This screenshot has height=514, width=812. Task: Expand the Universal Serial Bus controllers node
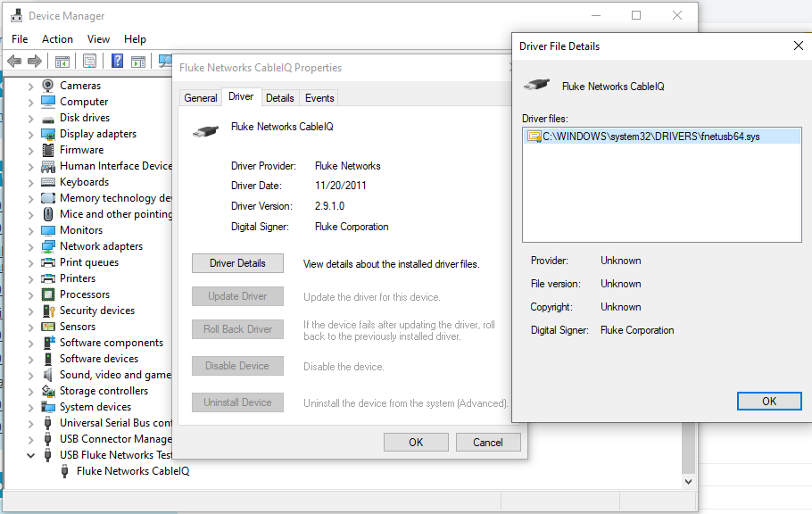[x=30, y=423]
